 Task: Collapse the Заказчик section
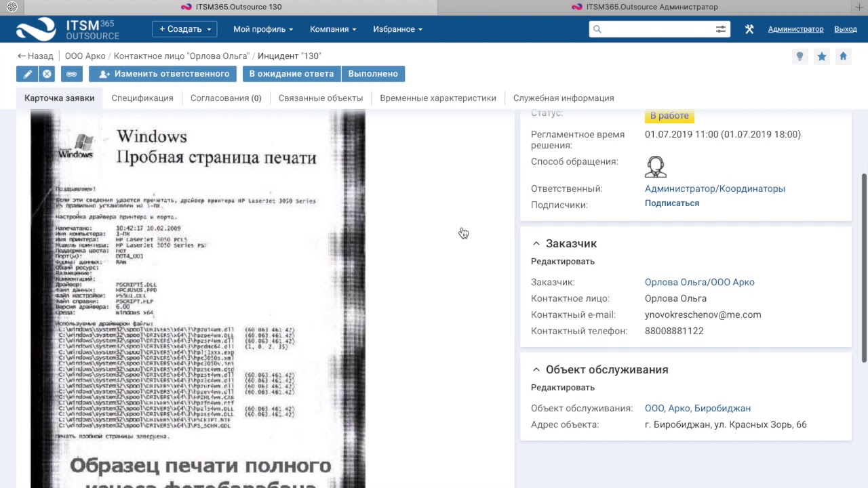click(x=536, y=243)
